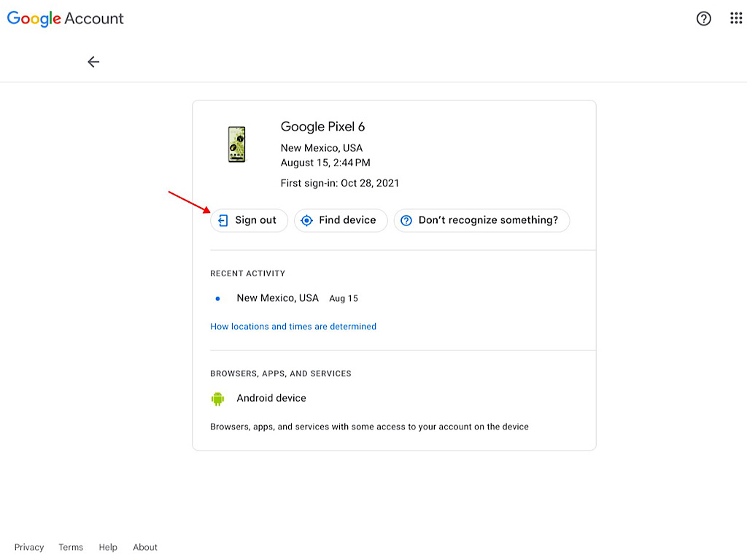Open How locations and times are determined link
Viewport: 747px width, 560px height.
[293, 327]
